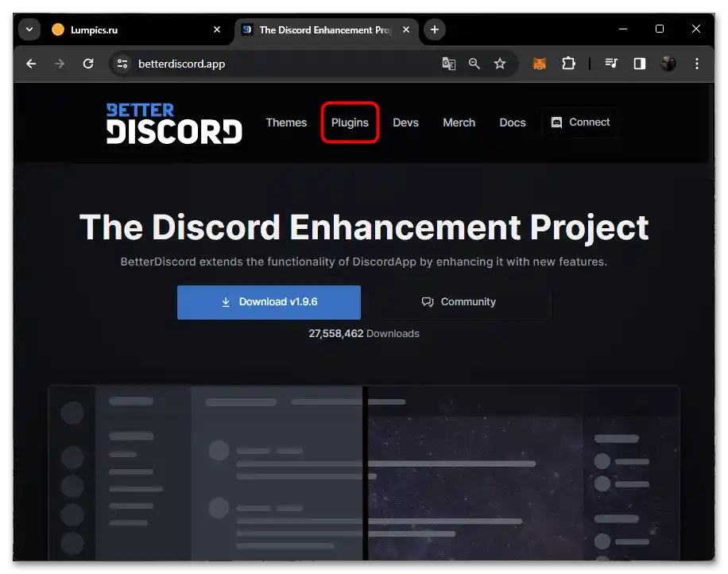Maximize the browser window
This screenshot has width=728, height=574.
click(660, 29)
